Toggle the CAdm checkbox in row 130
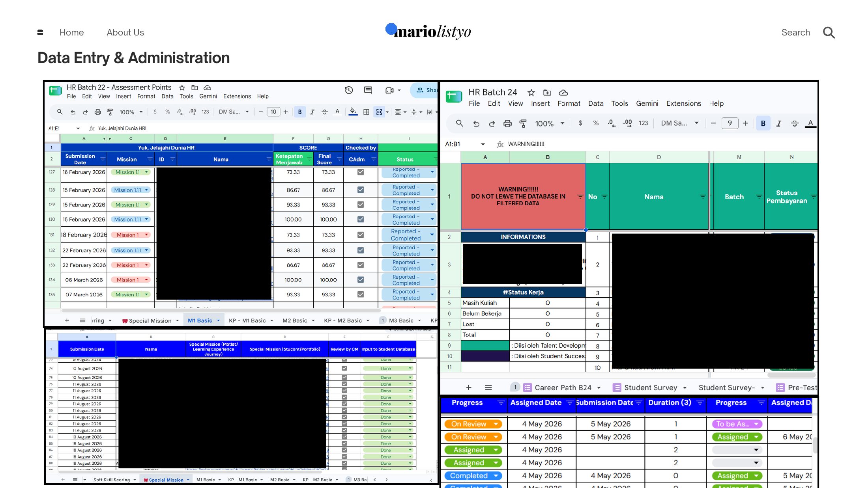 coord(361,219)
